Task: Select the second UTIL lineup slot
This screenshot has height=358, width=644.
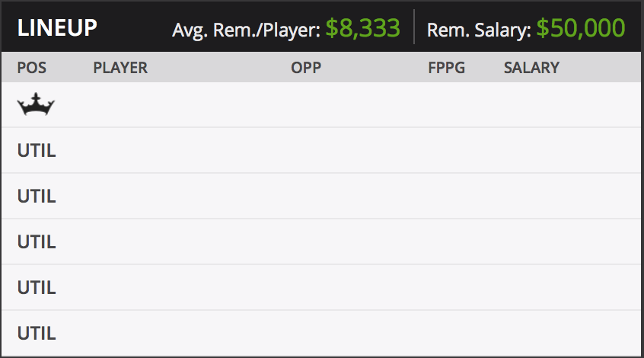Action: pyautogui.click(x=321, y=196)
